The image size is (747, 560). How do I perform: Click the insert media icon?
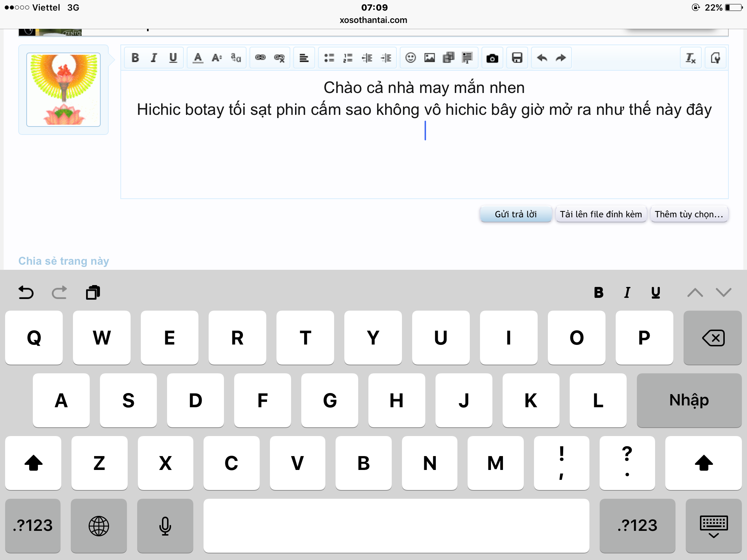tap(448, 58)
